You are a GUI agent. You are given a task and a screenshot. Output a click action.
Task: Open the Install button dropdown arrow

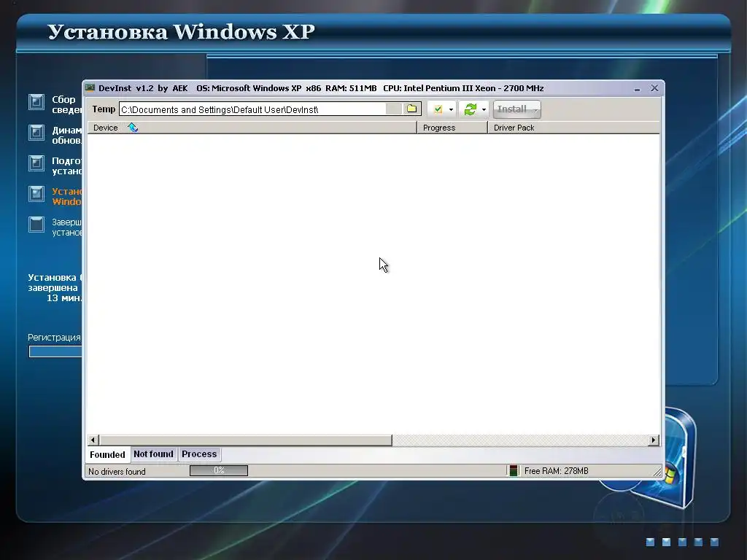coord(535,110)
